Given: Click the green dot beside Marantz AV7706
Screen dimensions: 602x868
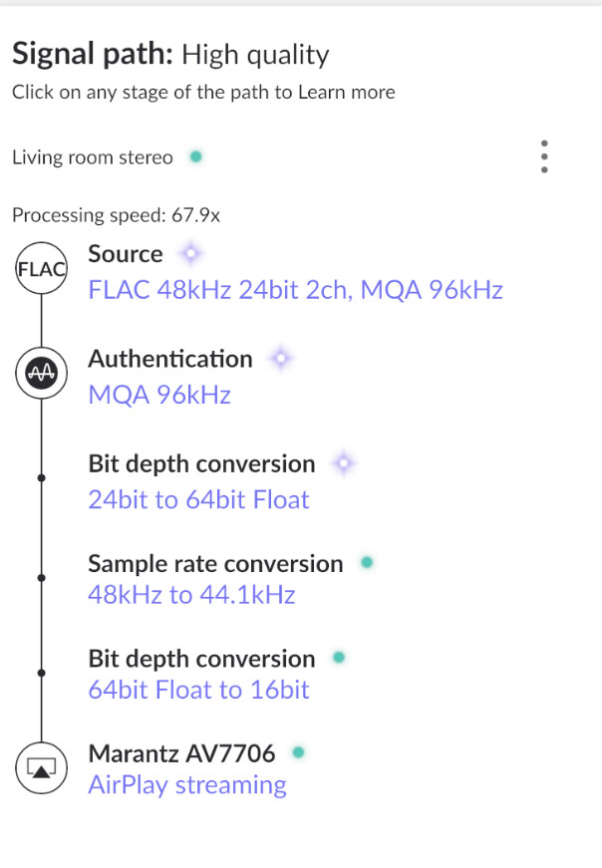Looking at the screenshot, I should pyautogui.click(x=297, y=752).
